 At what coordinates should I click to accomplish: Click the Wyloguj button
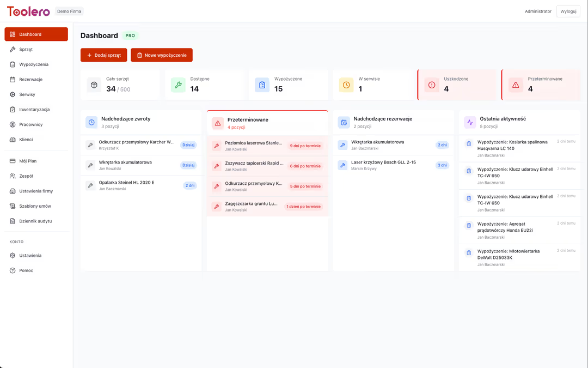[x=568, y=11]
